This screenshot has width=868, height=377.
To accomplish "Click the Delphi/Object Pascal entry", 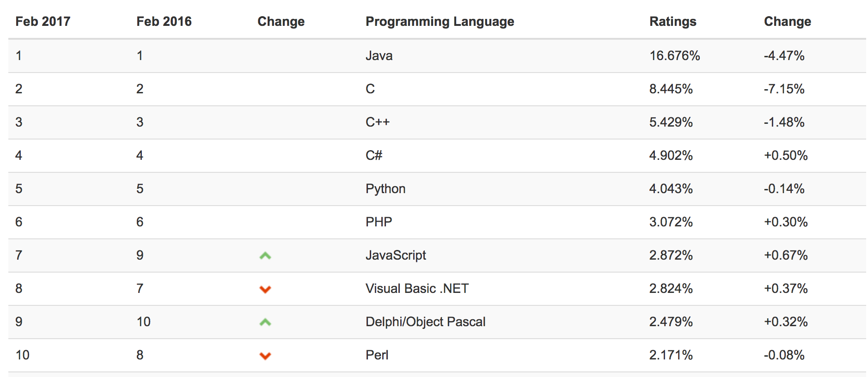I will click(x=425, y=322).
